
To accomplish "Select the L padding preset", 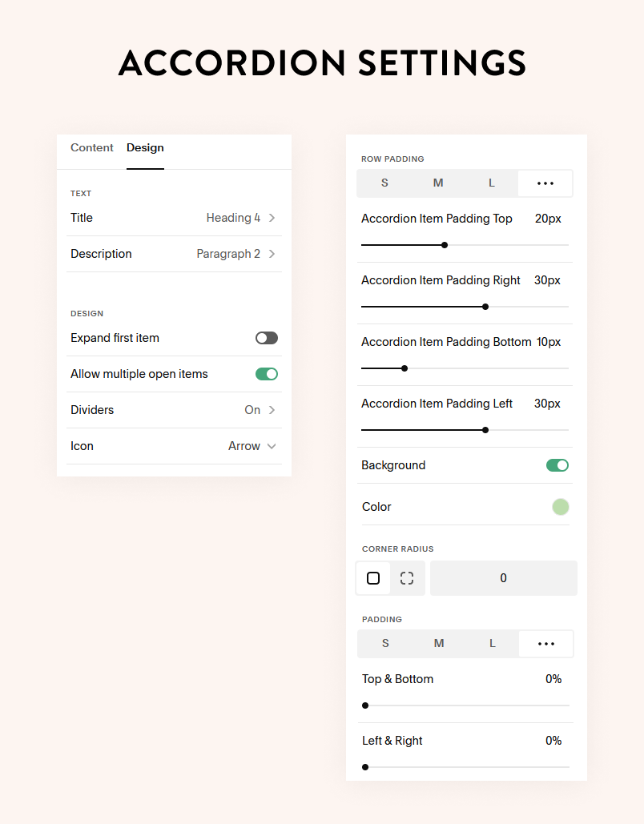I will (492, 643).
